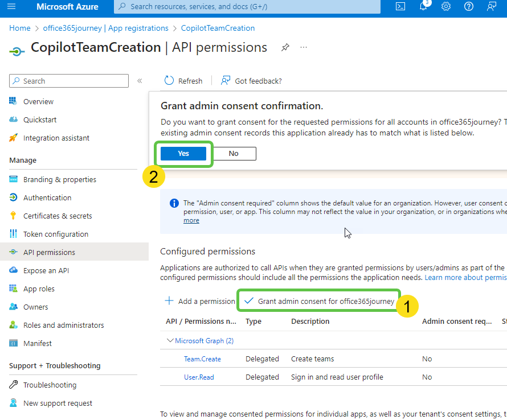Refresh the configured permissions list
507x420 pixels.
click(183, 81)
